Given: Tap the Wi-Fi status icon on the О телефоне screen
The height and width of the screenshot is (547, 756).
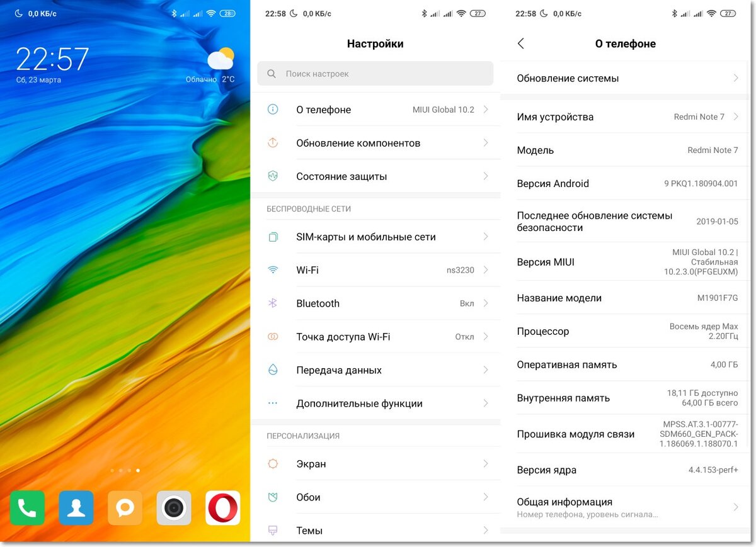Looking at the screenshot, I should point(711,13).
